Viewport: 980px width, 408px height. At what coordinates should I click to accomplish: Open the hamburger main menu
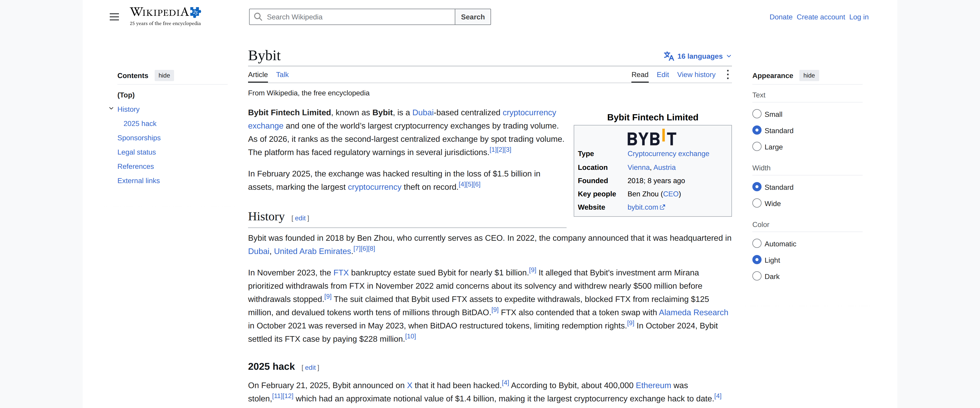[x=114, y=17]
